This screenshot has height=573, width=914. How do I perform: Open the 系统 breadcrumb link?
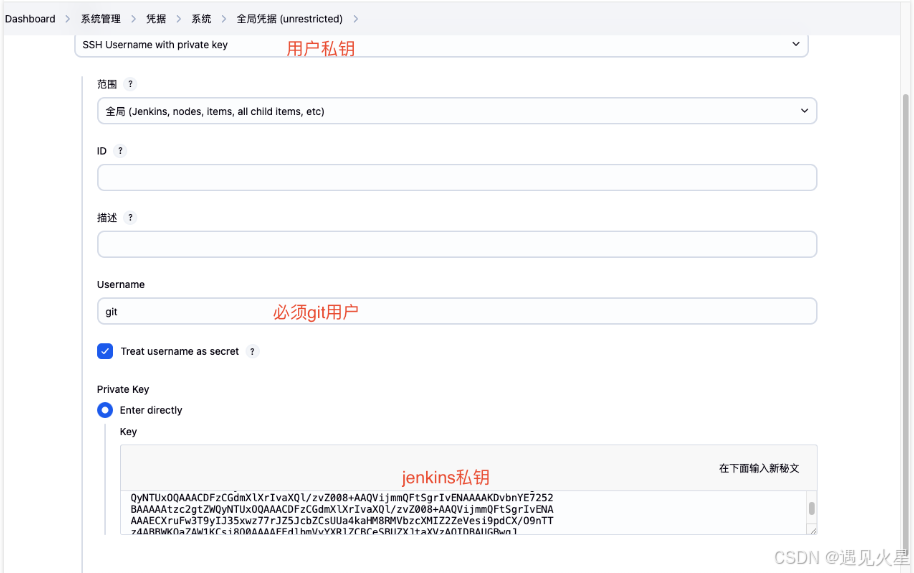pyautogui.click(x=201, y=19)
